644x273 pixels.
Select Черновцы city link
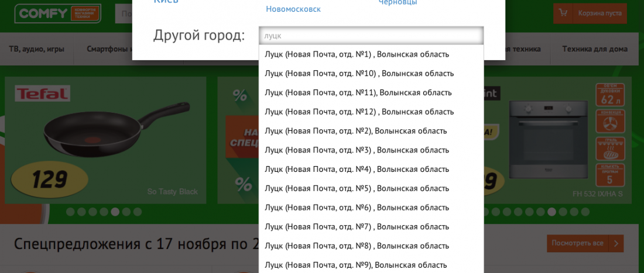pos(398,3)
